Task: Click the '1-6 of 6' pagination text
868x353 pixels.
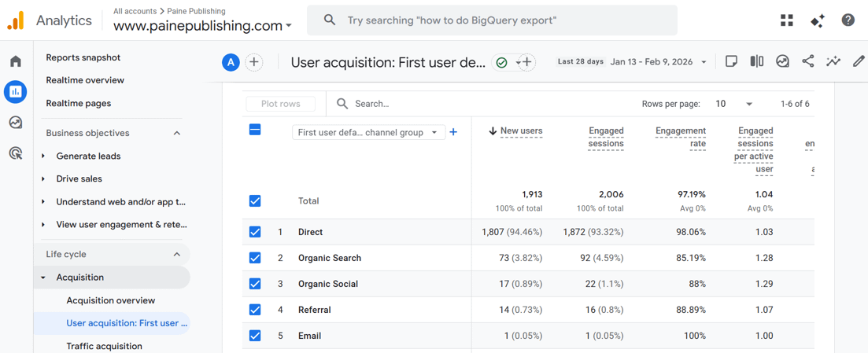Action: pos(795,104)
